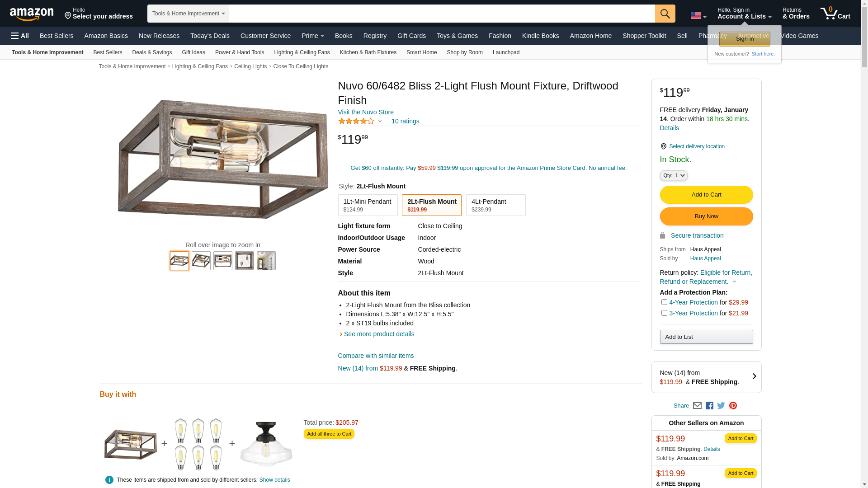The width and height of the screenshot is (868, 488).
Task: Open the Qty quantity dropdown
Action: pos(674,175)
